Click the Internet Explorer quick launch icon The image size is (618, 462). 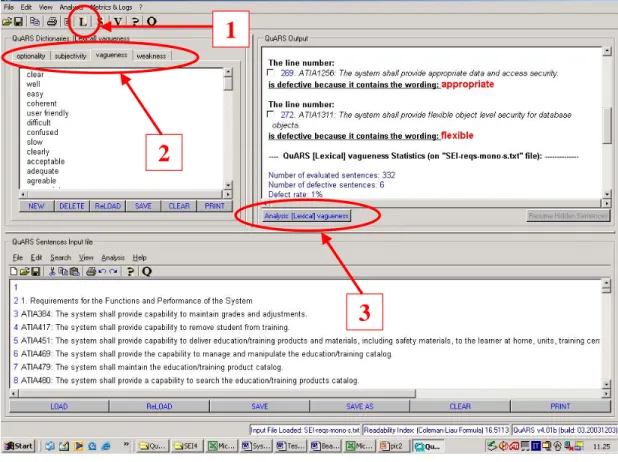click(x=106, y=446)
